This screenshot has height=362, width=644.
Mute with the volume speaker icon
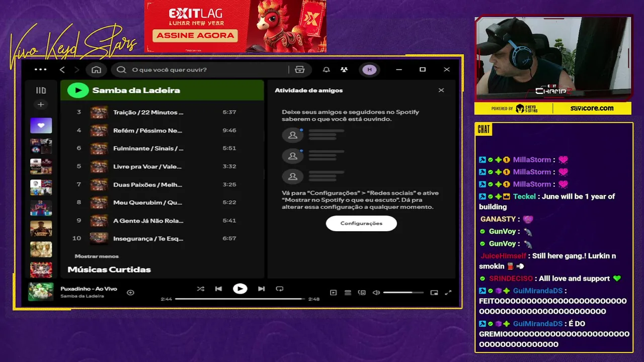pyautogui.click(x=376, y=293)
